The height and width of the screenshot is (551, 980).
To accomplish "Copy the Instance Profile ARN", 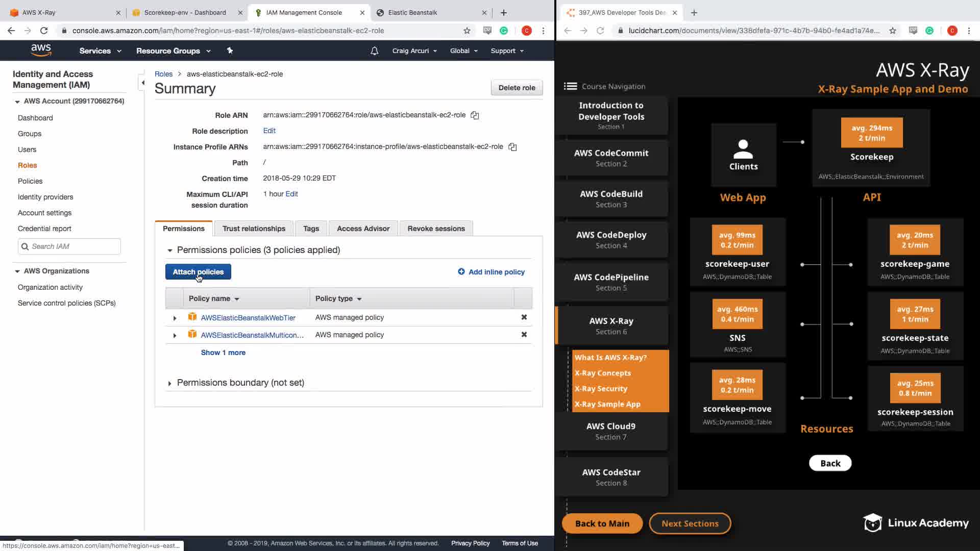I will pos(512,147).
